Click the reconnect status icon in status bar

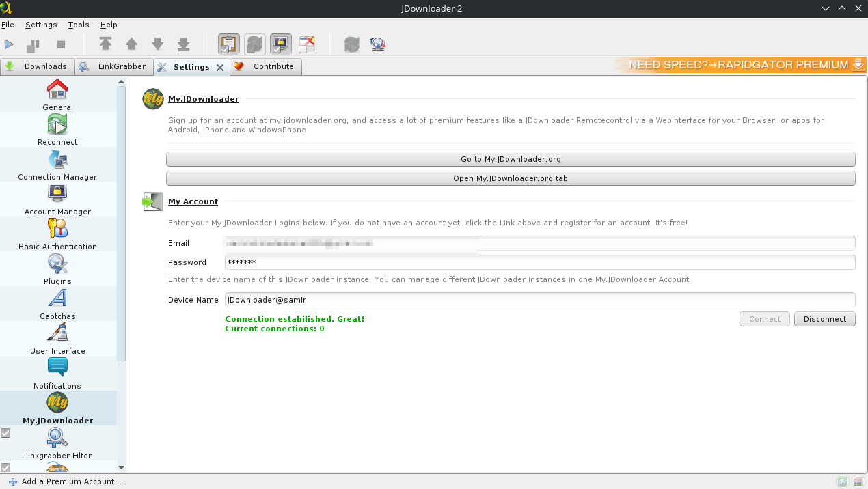click(x=843, y=481)
